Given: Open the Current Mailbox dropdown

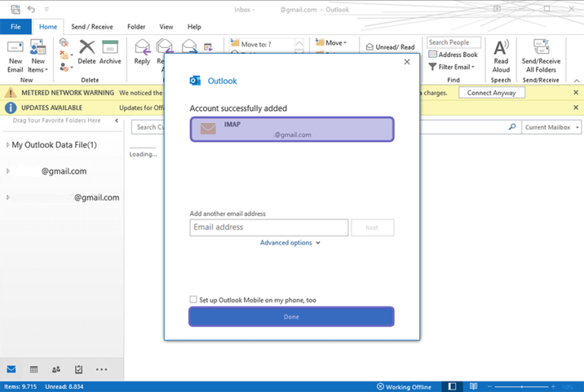Looking at the screenshot, I should [551, 127].
